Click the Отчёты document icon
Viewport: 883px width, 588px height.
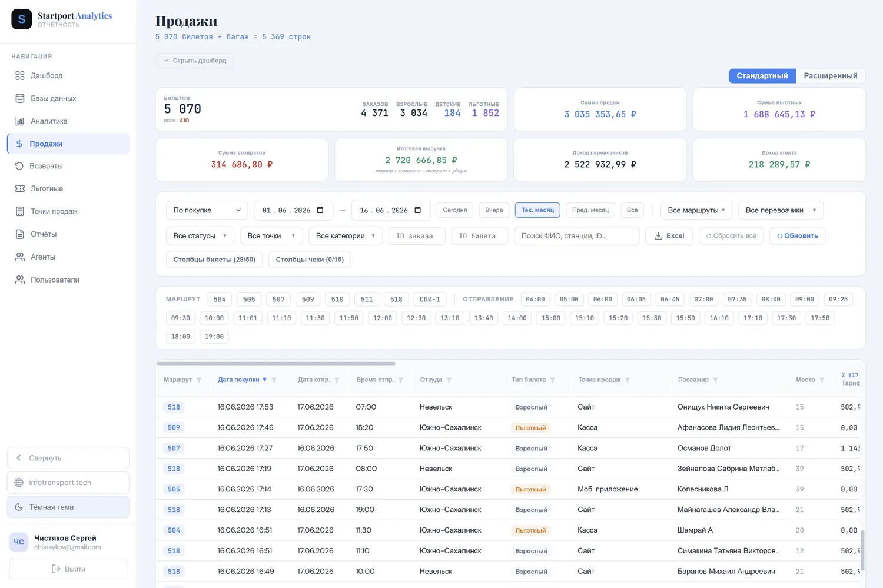20,234
